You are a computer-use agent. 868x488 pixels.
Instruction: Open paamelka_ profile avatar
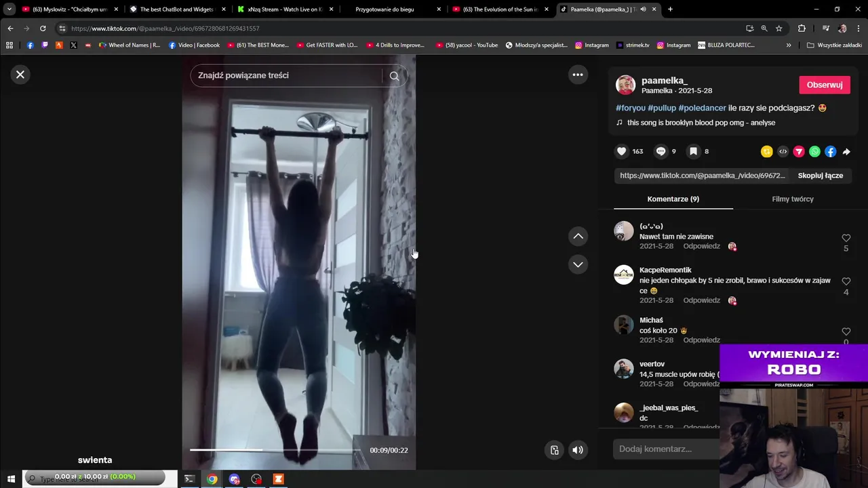625,85
